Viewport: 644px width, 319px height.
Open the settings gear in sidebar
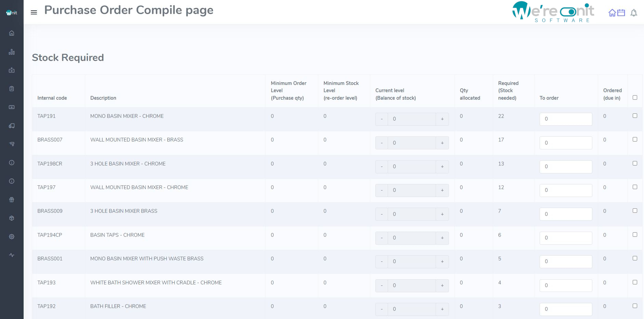point(12,237)
